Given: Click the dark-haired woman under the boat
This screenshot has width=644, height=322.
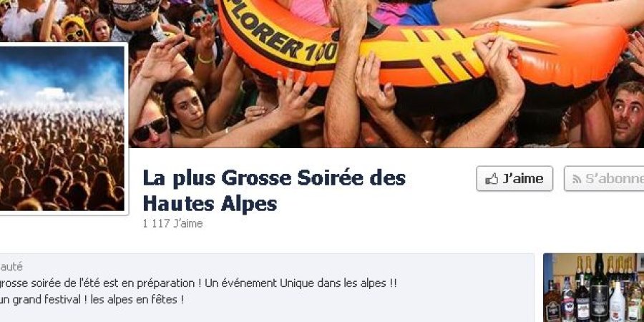Looking at the screenshot, I should [x=187, y=106].
